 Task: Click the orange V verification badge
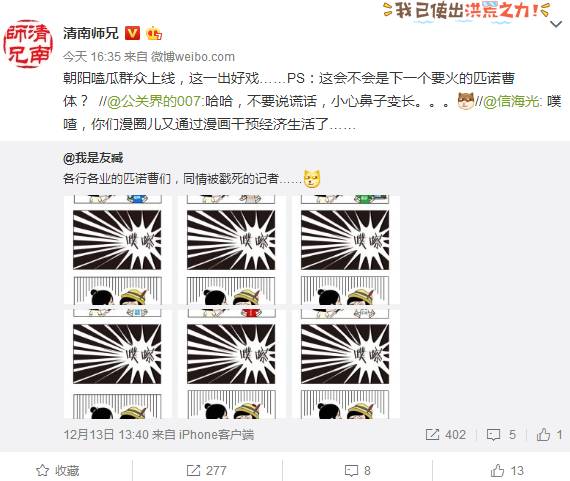(132, 33)
